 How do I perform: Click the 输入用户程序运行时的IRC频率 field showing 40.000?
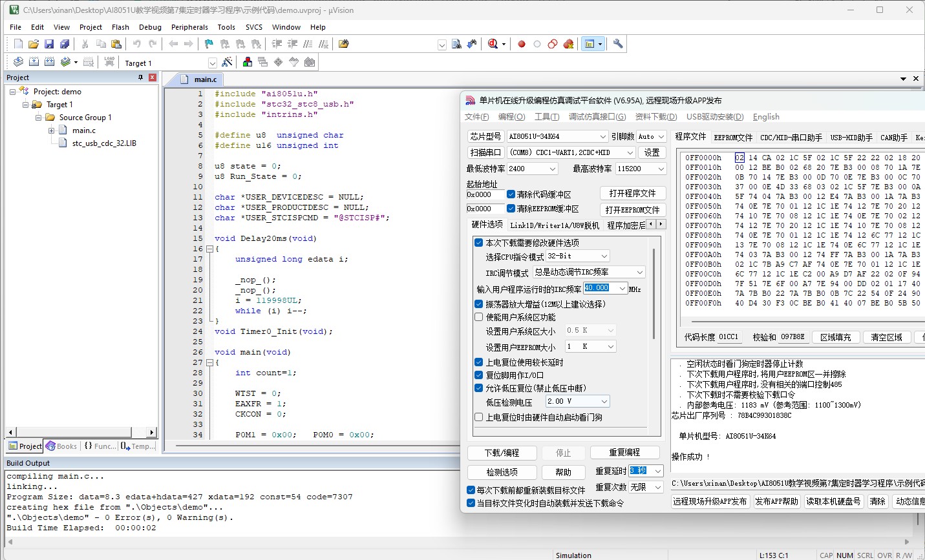tap(606, 288)
